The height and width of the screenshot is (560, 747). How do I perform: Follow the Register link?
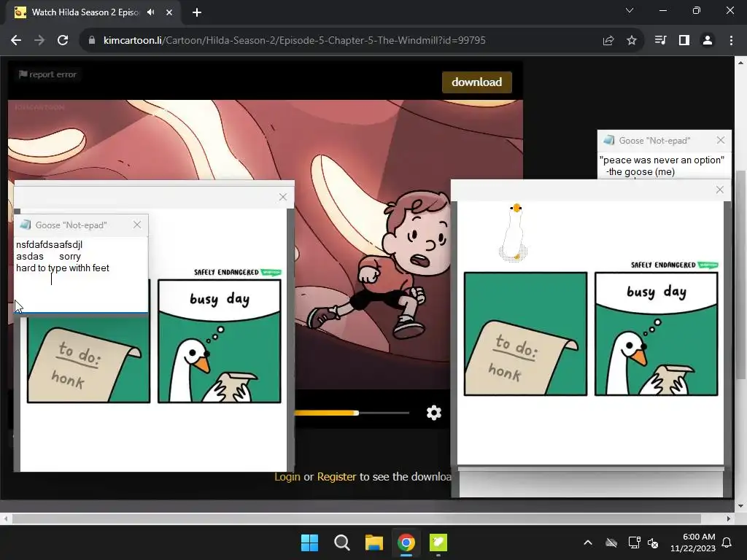(336, 477)
